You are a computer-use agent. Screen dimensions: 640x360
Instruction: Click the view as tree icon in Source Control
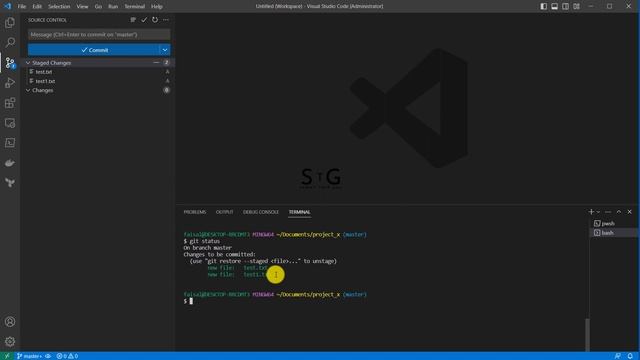click(133, 20)
